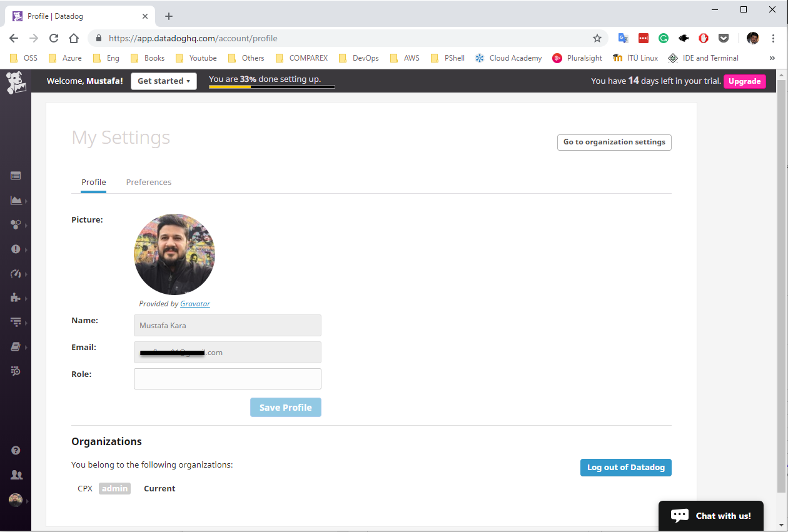The width and height of the screenshot is (788, 532).
Task: Click into the Role input field
Action: [x=228, y=379]
